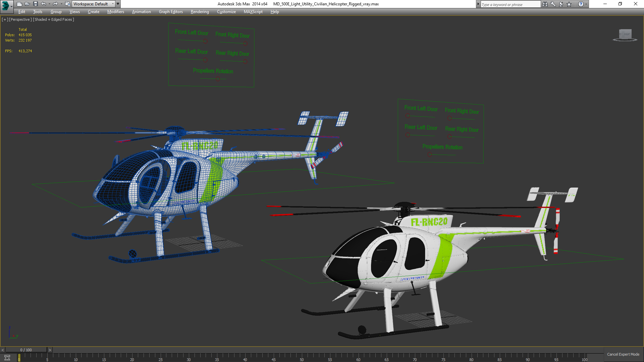Open the Customize menu
Viewport: 644px width, 362px height.
click(226, 12)
